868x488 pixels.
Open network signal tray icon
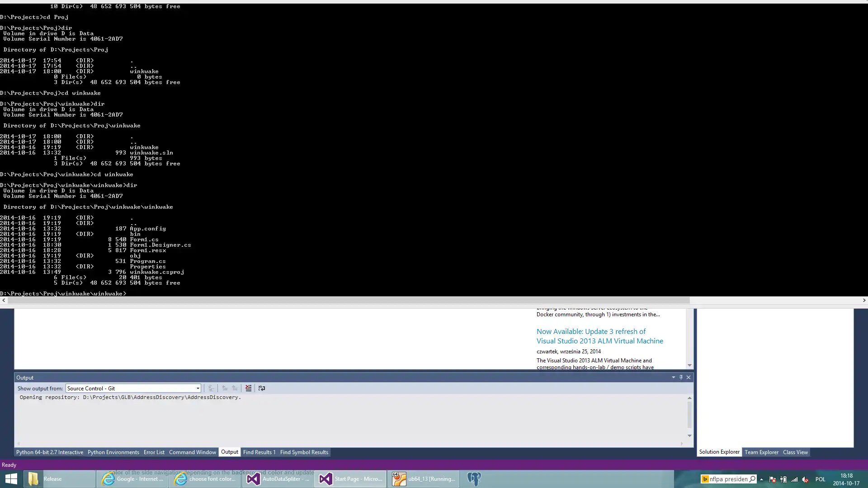click(x=794, y=479)
